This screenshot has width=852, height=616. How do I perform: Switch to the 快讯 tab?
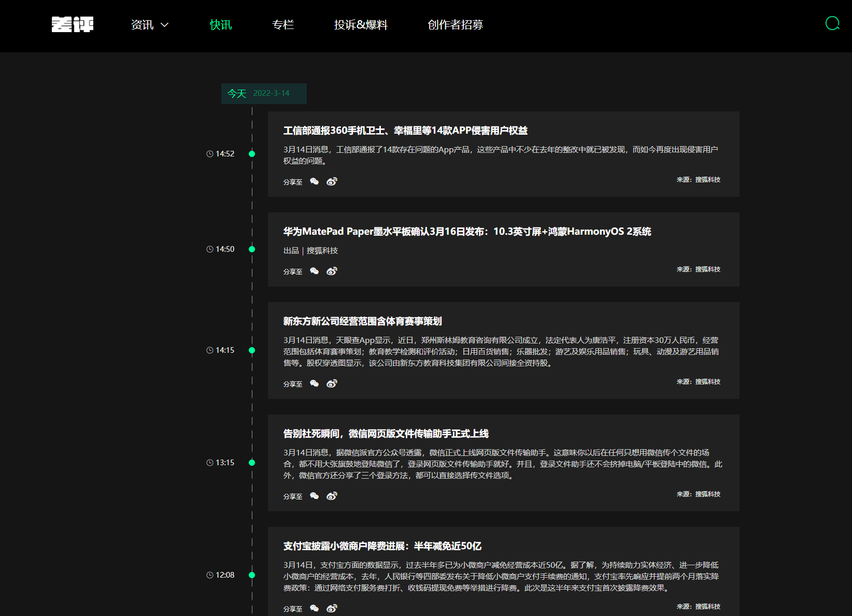[220, 24]
